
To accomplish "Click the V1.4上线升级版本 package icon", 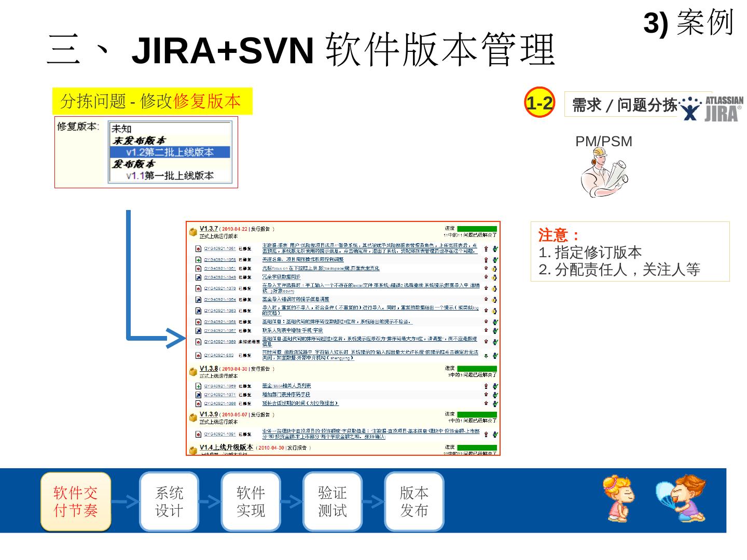I will pyautogui.click(x=193, y=450).
